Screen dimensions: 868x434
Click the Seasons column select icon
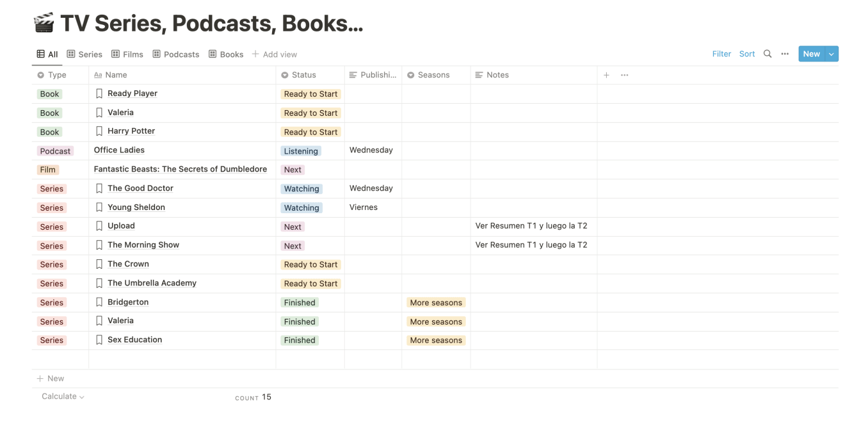tap(411, 75)
